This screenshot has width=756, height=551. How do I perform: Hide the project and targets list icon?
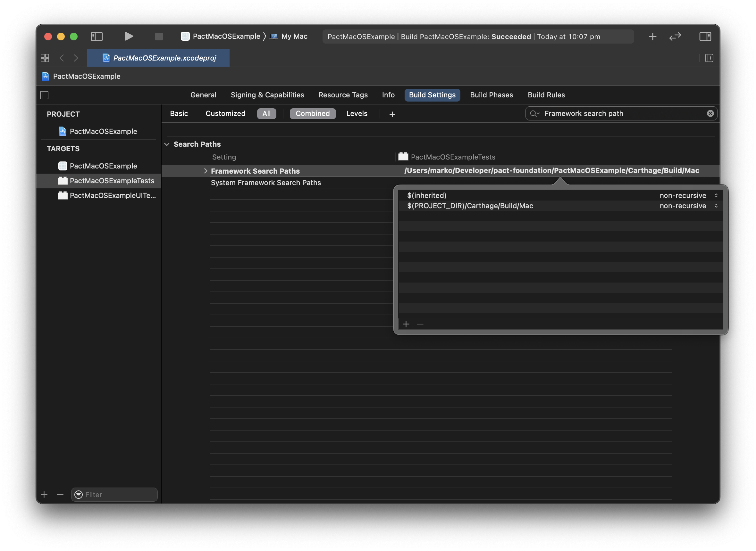point(44,95)
